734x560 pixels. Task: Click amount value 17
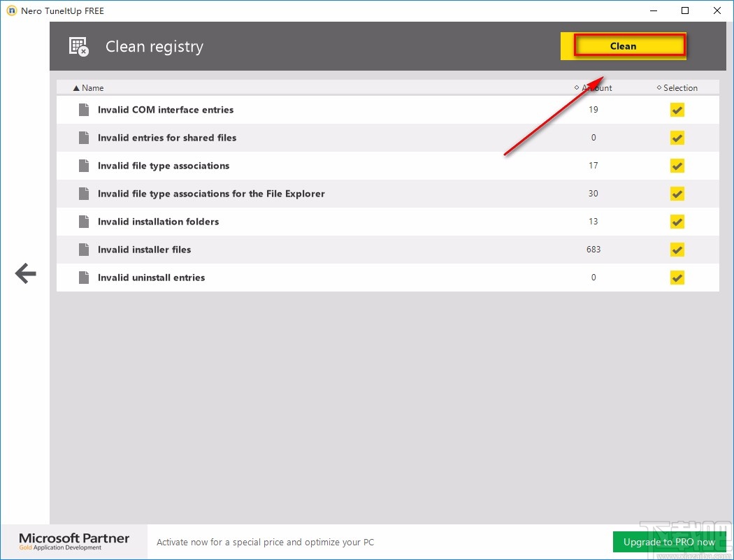click(x=593, y=165)
